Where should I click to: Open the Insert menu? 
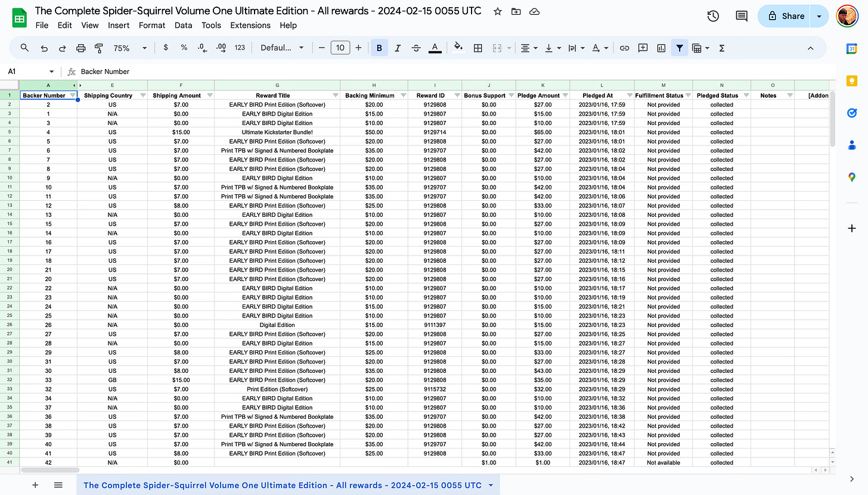click(x=119, y=25)
